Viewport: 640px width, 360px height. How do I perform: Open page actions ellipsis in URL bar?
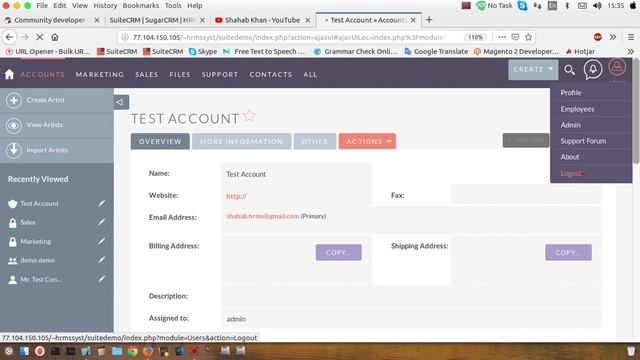(502, 37)
